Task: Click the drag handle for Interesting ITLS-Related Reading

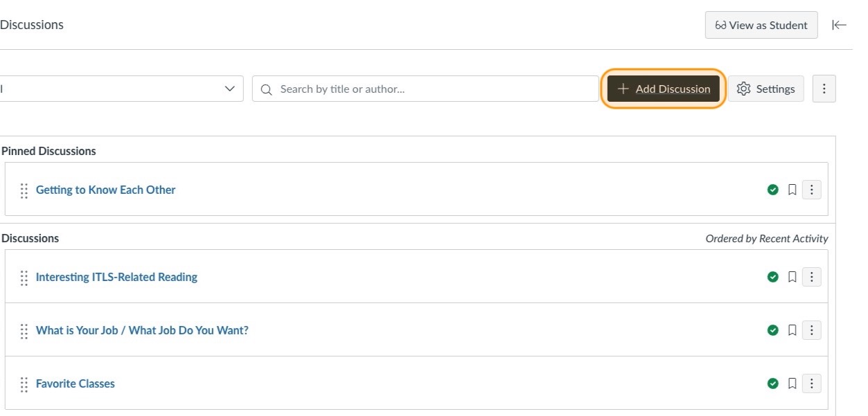Action: click(24, 276)
